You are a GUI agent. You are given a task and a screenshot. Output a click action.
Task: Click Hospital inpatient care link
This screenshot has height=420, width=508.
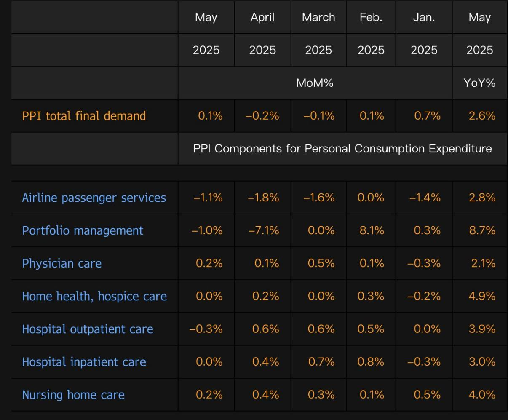pyautogui.click(x=84, y=362)
